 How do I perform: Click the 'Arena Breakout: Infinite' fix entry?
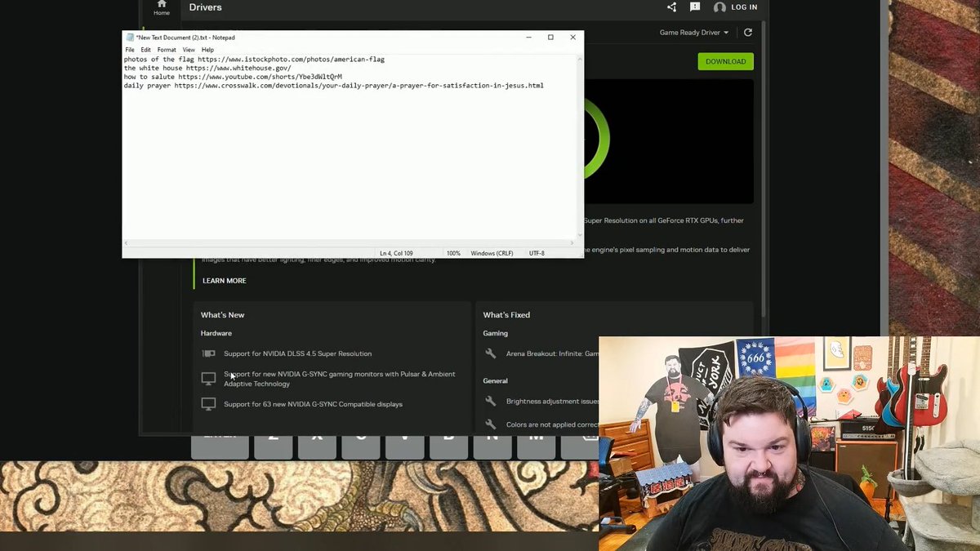[553, 353]
